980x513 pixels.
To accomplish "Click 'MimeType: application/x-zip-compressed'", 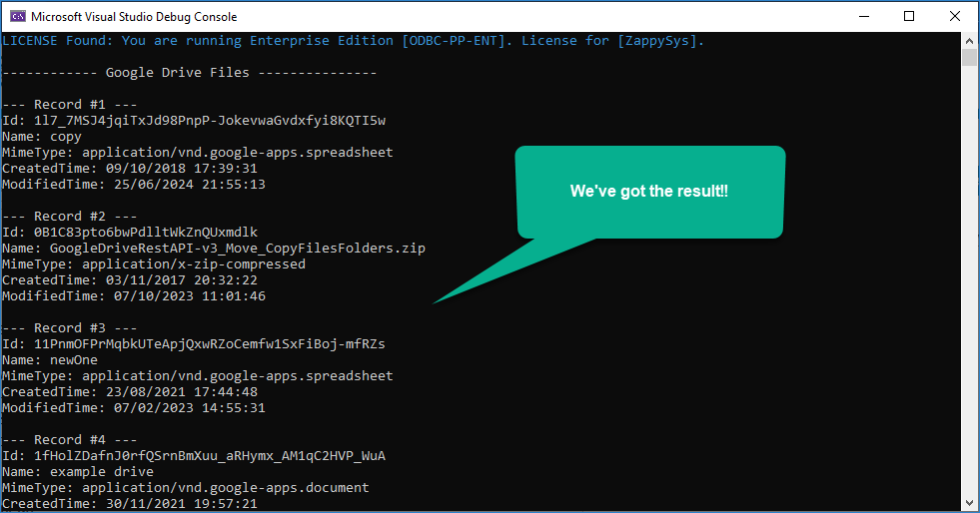I will (154, 264).
